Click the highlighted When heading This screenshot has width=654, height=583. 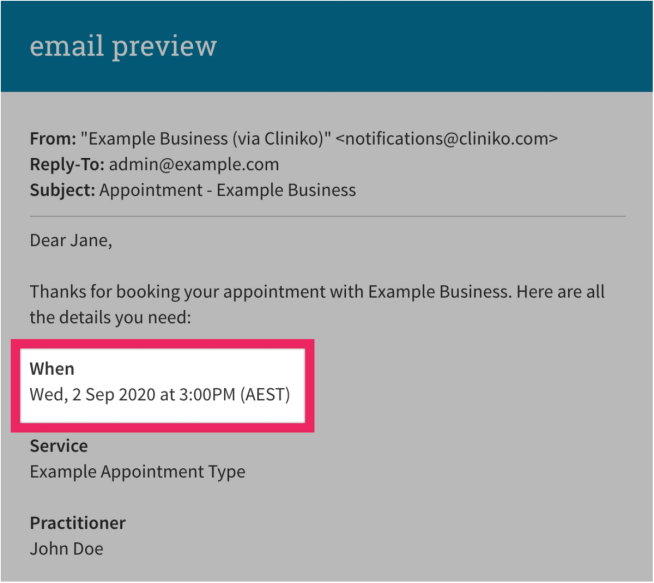tap(52, 369)
